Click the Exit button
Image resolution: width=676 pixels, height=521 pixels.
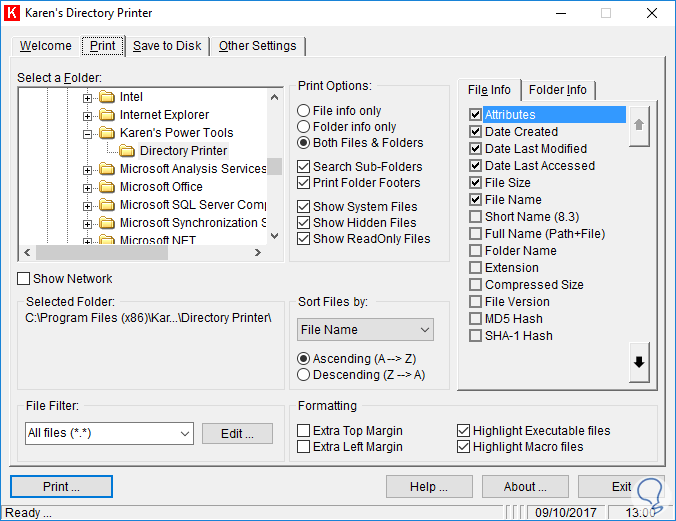(621, 486)
